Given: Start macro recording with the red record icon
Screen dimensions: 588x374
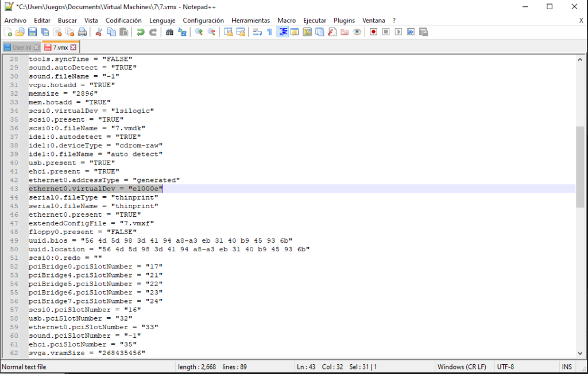Looking at the screenshot, I should coord(373,32).
